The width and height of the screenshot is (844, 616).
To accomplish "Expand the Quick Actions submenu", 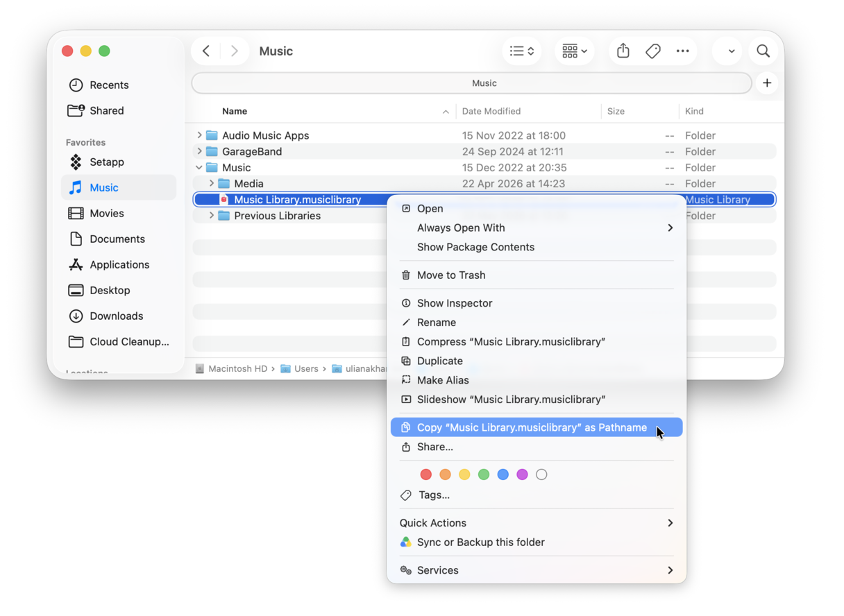I will coord(537,523).
